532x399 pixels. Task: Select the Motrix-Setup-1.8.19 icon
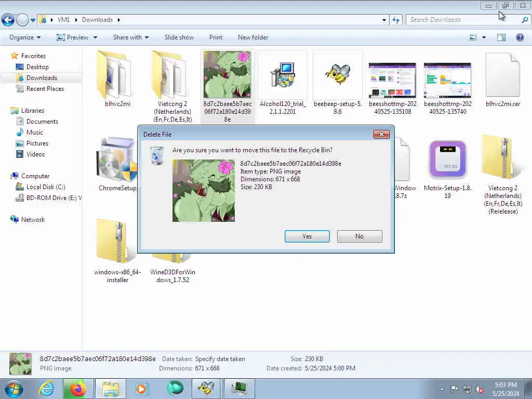tap(447, 159)
